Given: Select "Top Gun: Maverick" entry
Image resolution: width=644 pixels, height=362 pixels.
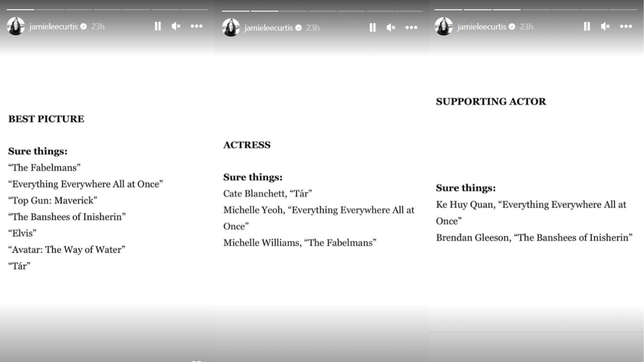Looking at the screenshot, I should pyautogui.click(x=53, y=201).
